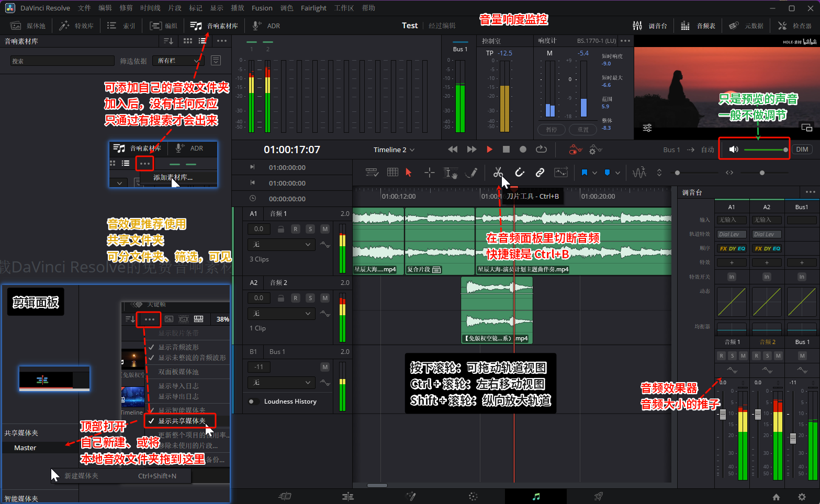Open the 响度计 loudness meter options menu
The height and width of the screenshot is (504, 820).
[x=625, y=41]
